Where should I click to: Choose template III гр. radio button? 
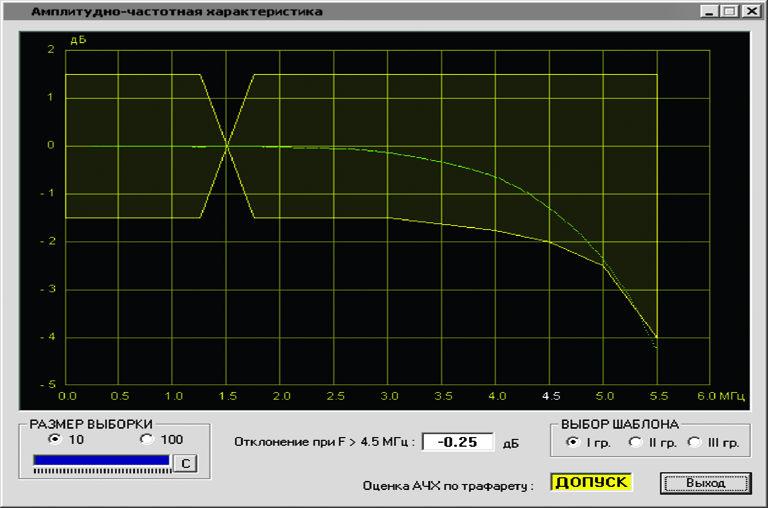click(x=694, y=442)
